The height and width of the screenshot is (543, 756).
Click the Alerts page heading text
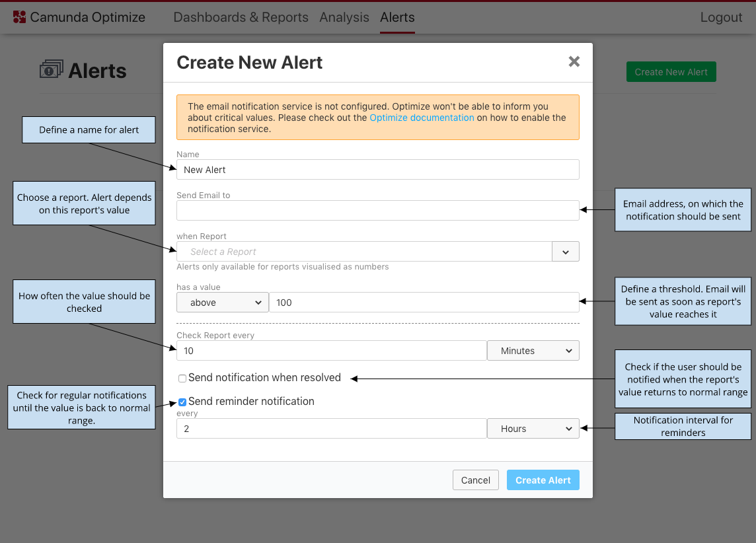coord(97,71)
